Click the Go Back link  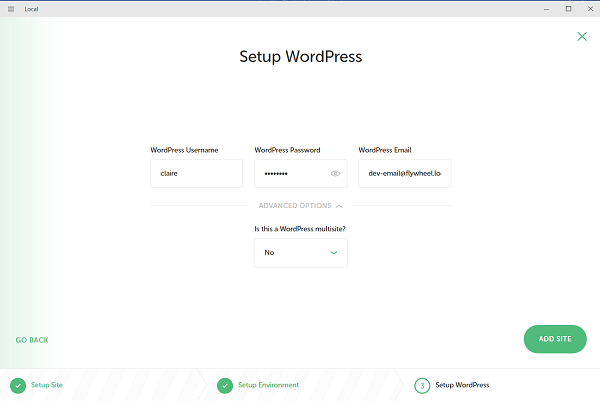32,340
